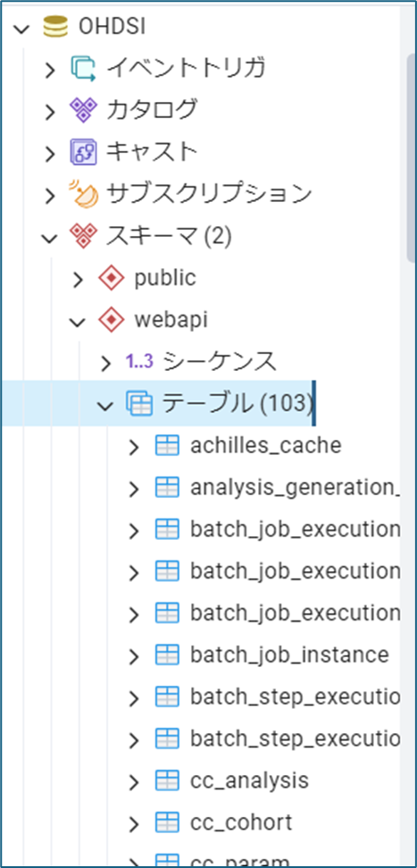Click the シーケンス 1..3 sequence icon
The height and width of the screenshot is (868, 417).
(140, 362)
